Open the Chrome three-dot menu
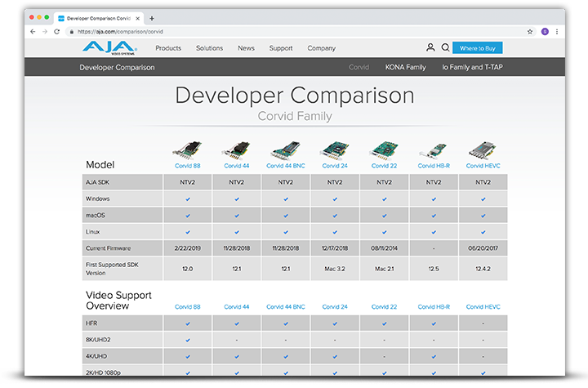The height and width of the screenshot is (388, 588). 558,31
